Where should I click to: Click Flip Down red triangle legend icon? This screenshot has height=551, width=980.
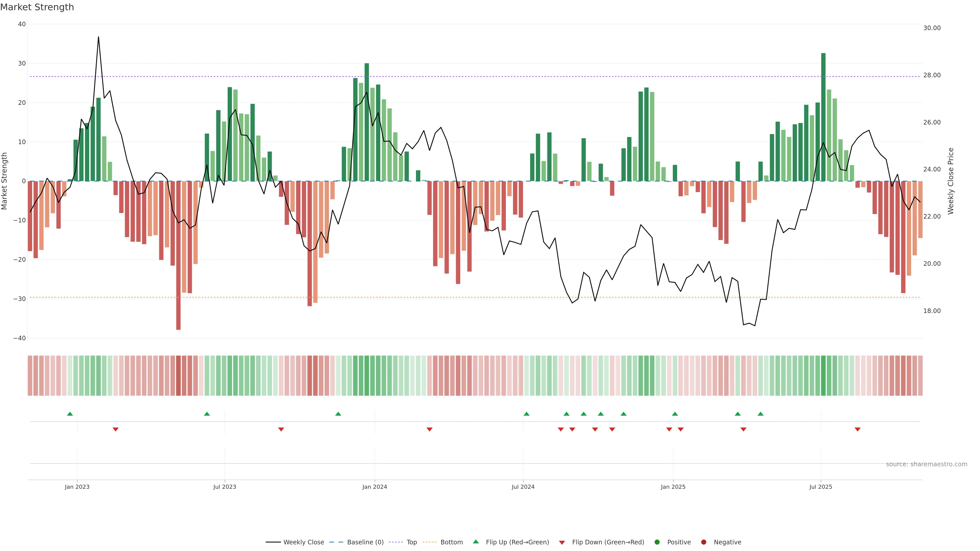tap(562, 543)
